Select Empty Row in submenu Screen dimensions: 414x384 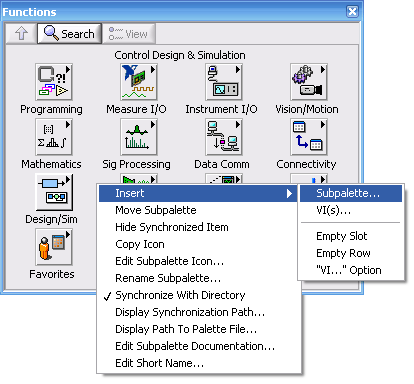(351, 253)
